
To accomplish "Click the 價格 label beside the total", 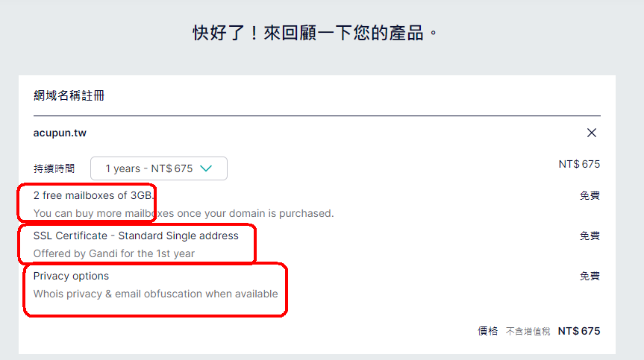I will click(x=487, y=331).
